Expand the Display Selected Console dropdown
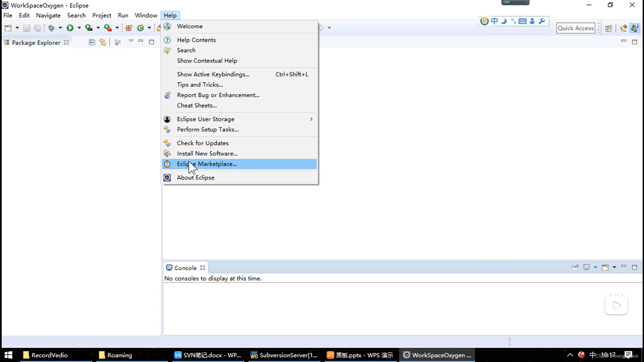This screenshot has width=644, height=362. coord(595,267)
